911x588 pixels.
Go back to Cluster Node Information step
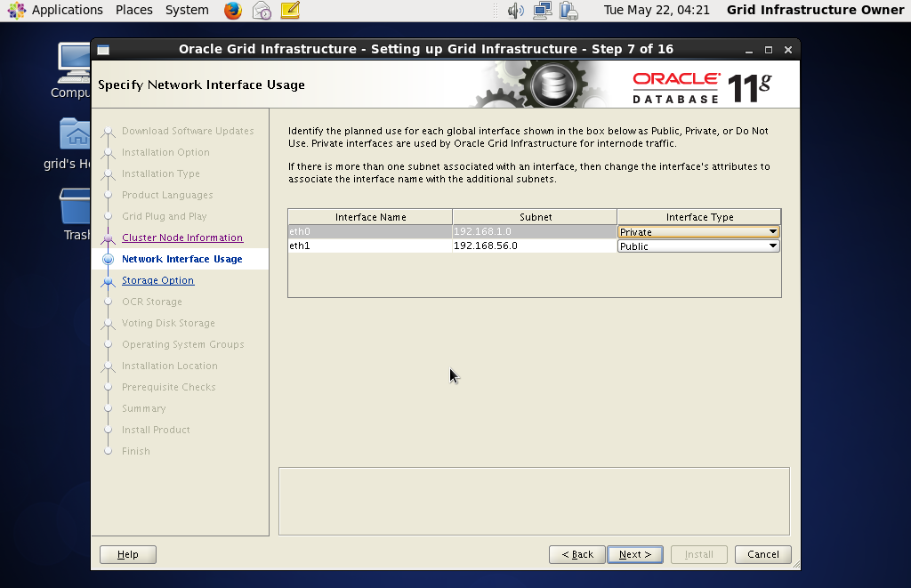(181, 238)
